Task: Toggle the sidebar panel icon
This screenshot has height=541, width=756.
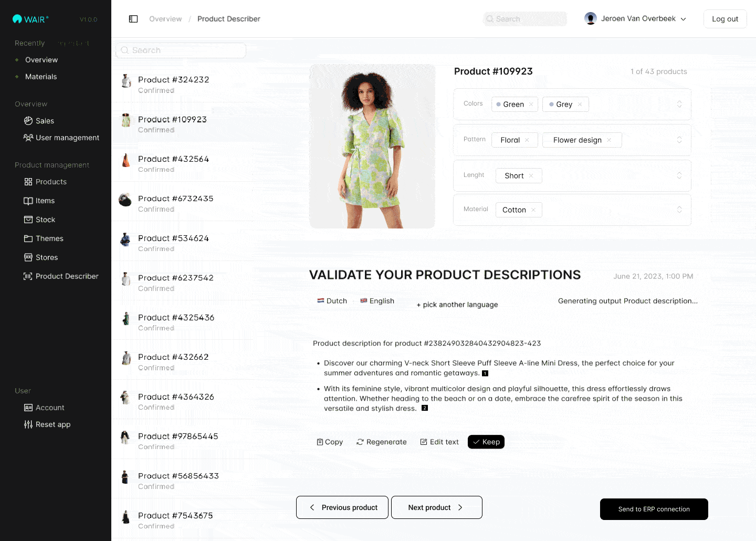Action: click(133, 19)
